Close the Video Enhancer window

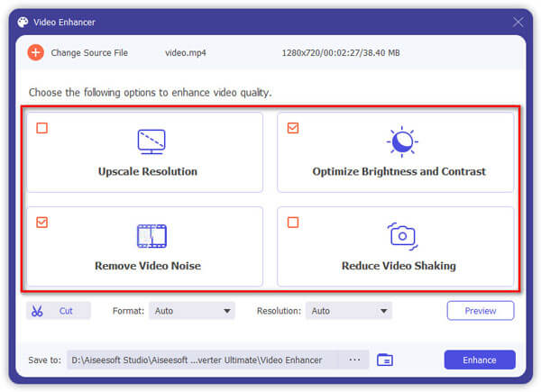click(x=518, y=23)
